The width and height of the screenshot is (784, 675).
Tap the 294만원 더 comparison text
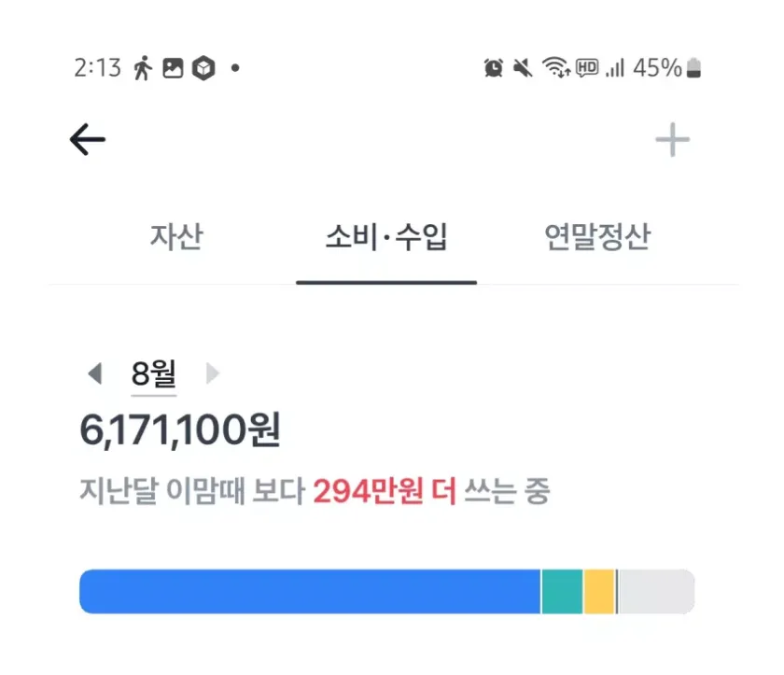tap(385, 491)
